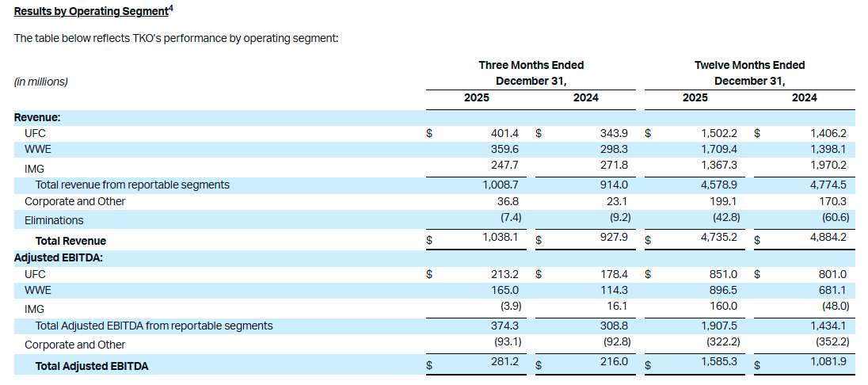This screenshot has width=868, height=385.
Task: Select WWE Adjusted EBITDA value 165.0
Action: point(505,290)
